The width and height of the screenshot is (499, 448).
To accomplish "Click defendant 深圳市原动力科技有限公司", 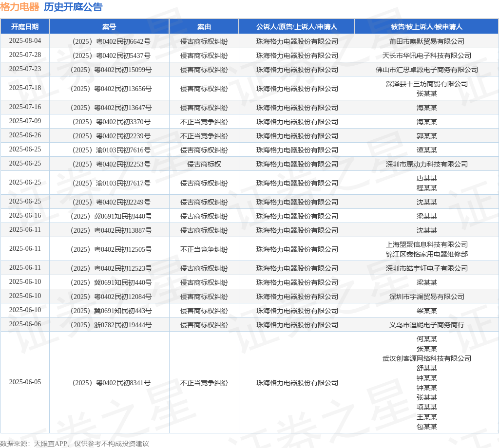I will coord(426,164).
